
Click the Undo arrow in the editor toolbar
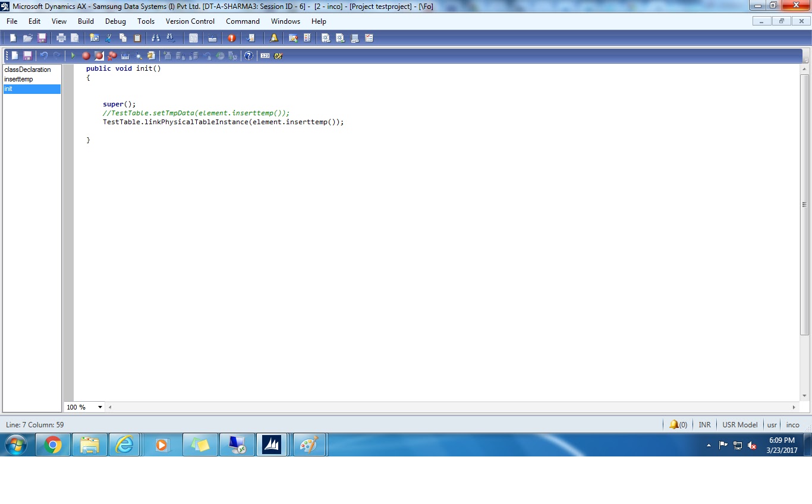43,55
